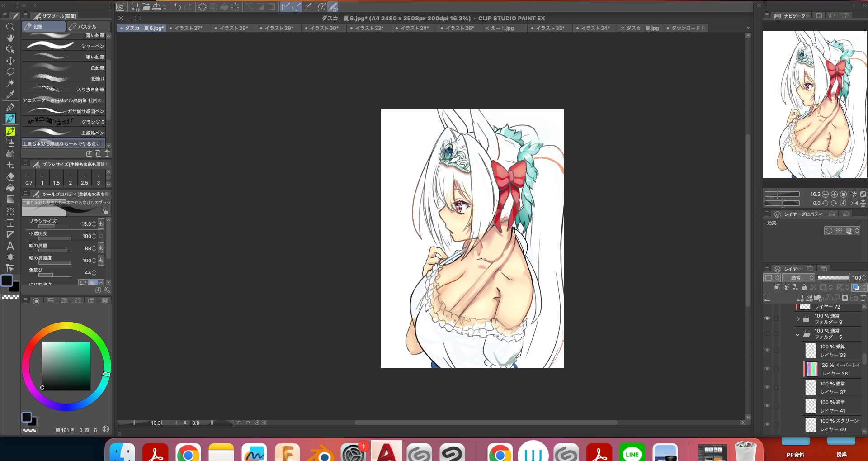Screen dimensions: 868x461
Task: Hide Layer 38 with its eye icon
Action: (x=767, y=369)
